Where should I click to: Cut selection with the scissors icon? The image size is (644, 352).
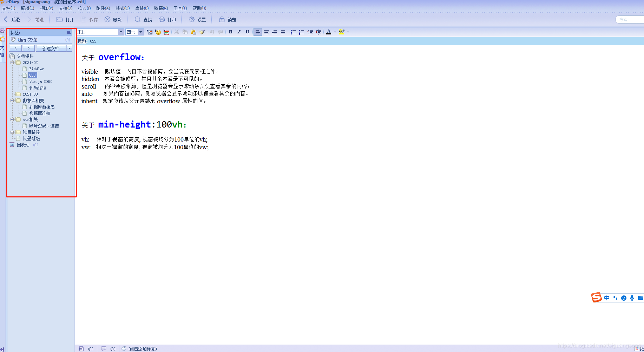pos(177,32)
